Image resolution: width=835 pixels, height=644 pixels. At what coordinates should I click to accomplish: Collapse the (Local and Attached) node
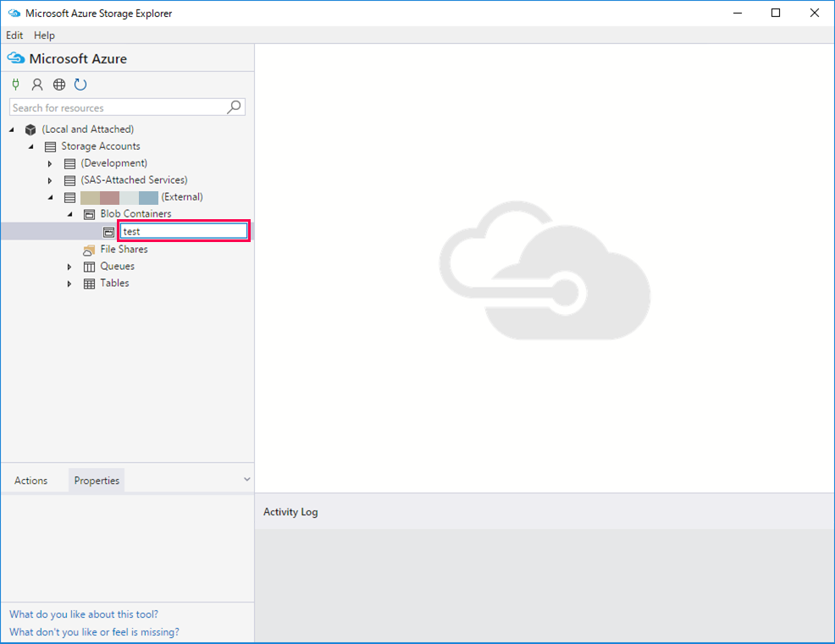(12, 129)
